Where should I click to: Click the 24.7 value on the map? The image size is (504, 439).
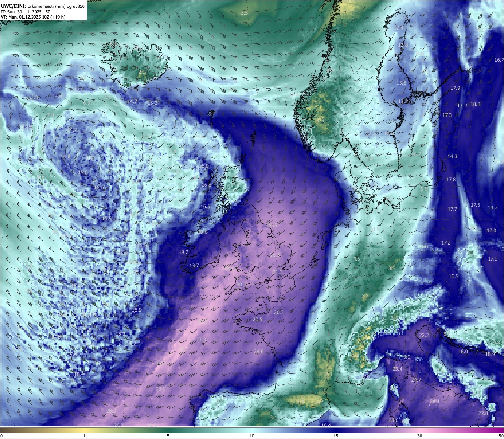(x=416, y=380)
